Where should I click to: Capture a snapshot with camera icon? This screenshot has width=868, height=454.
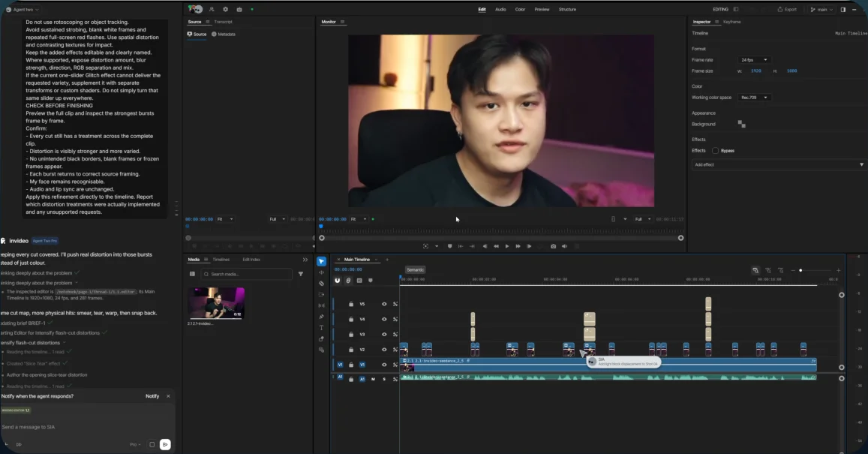[x=553, y=246]
